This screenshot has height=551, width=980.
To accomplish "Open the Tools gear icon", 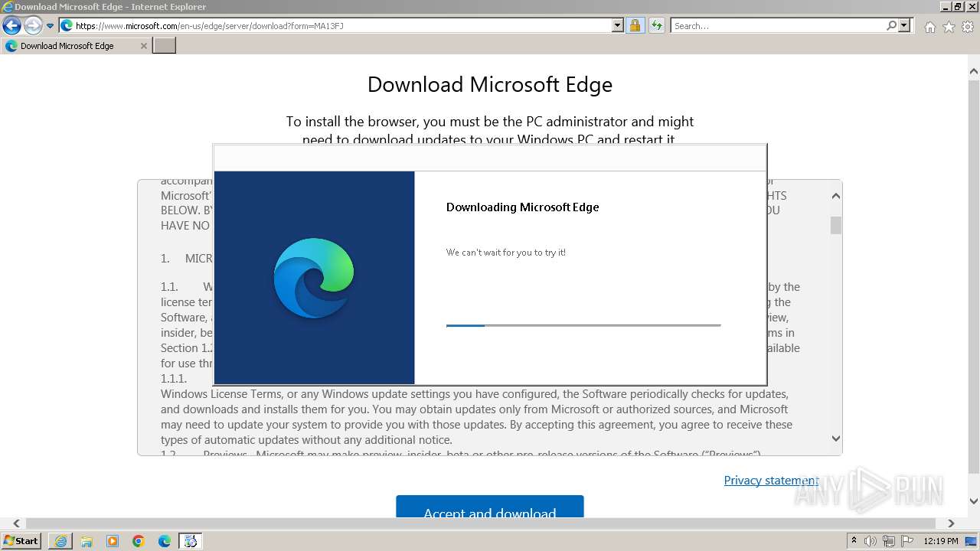I will point(968,27).
